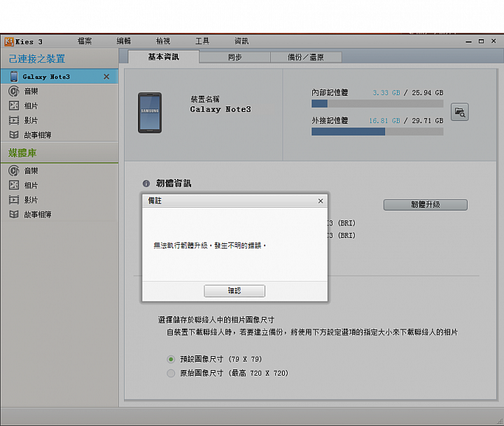Viewport: 504px width, 426px height.
Task: Click the Samsung phone thumbnail image
Action: click(x=150, y=113)
